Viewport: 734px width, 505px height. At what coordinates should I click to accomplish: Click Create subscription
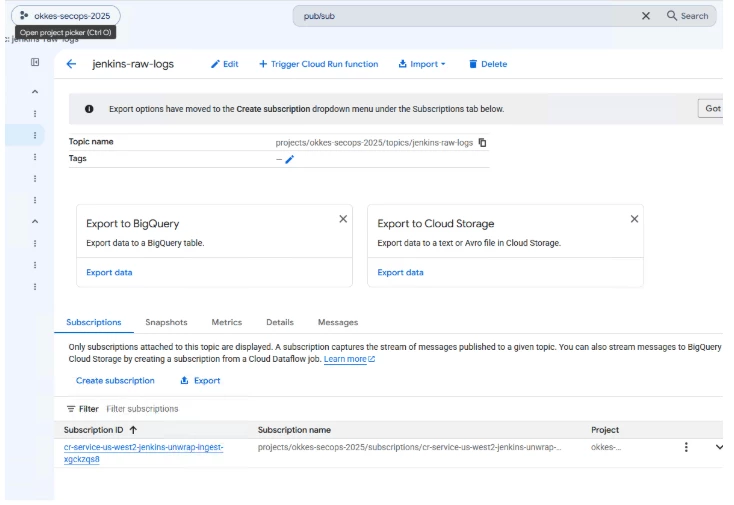coord(115,381)
